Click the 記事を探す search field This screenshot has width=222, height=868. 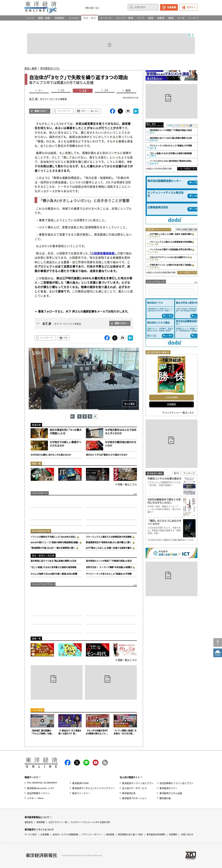143,7
